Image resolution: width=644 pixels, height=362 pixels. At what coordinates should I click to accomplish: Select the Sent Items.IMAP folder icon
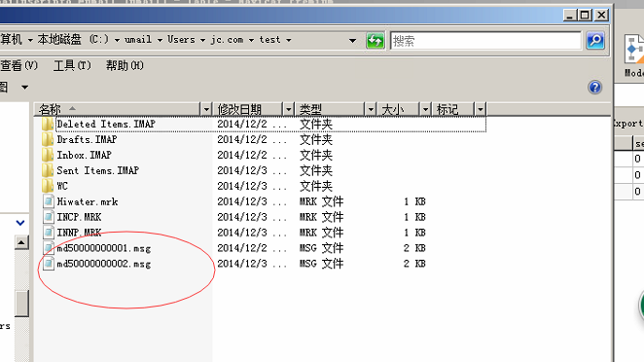[48, 170]
